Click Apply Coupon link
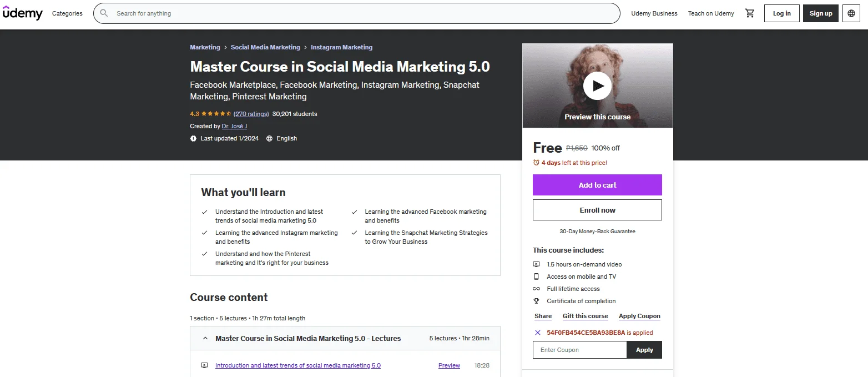868x377 pixels. coord(639,316)
